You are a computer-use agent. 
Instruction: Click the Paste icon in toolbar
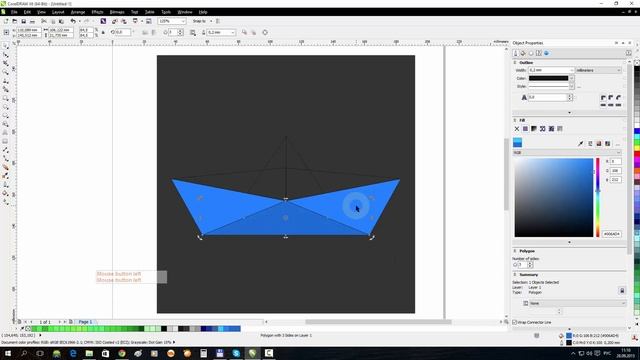point(61,21)
